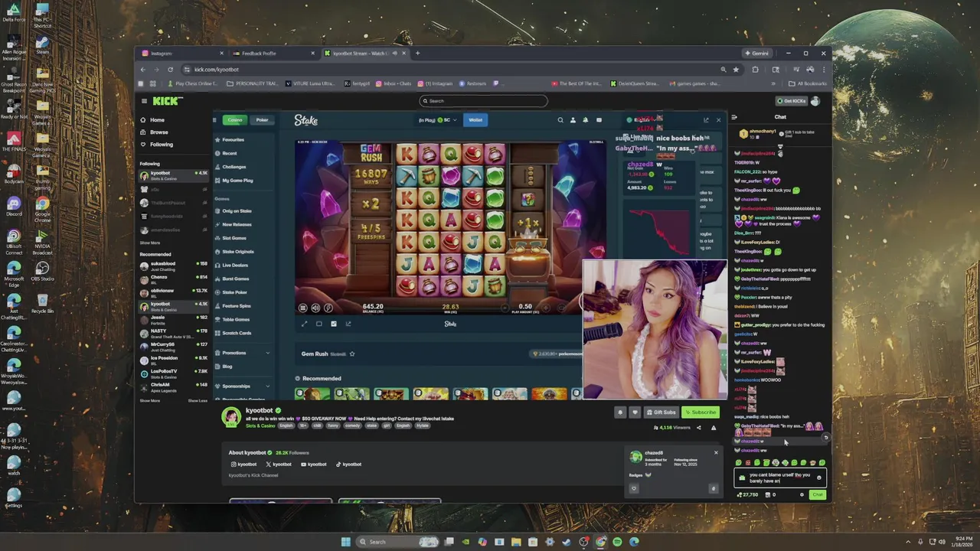
Task: Expand Show More under Recommended channels
Action: click(150, 400)
